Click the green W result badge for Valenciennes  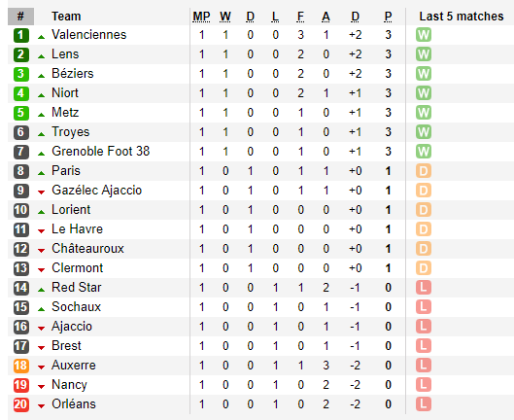click(424, 35)
